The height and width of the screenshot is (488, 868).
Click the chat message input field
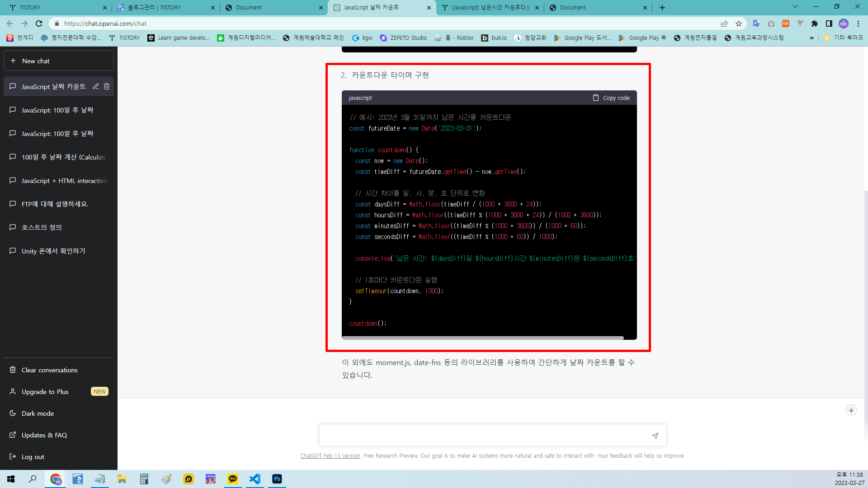[484, 436]
